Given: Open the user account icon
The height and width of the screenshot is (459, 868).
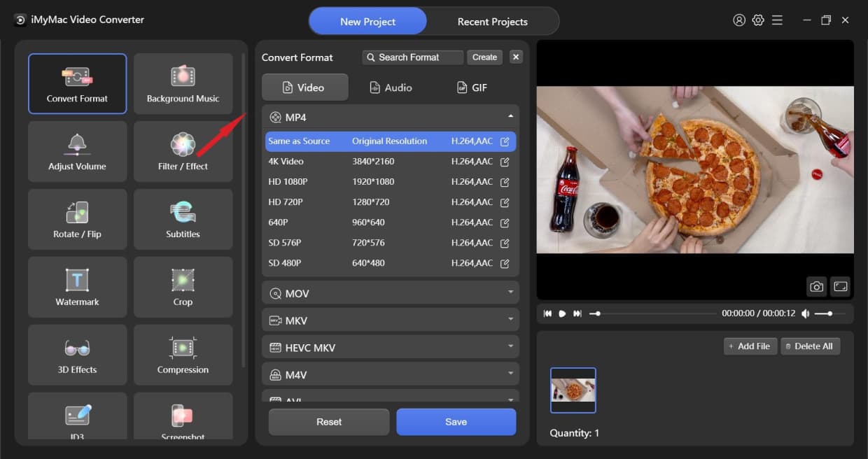Looking at the screenshot, I should click(739, 20).
